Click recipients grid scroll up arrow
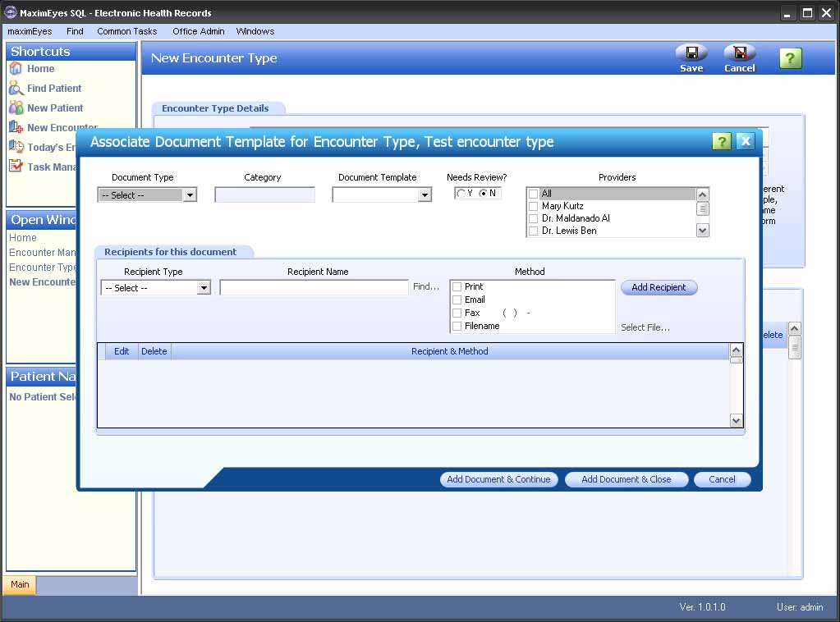The image size is (840, 622). [x=736, y=350]
